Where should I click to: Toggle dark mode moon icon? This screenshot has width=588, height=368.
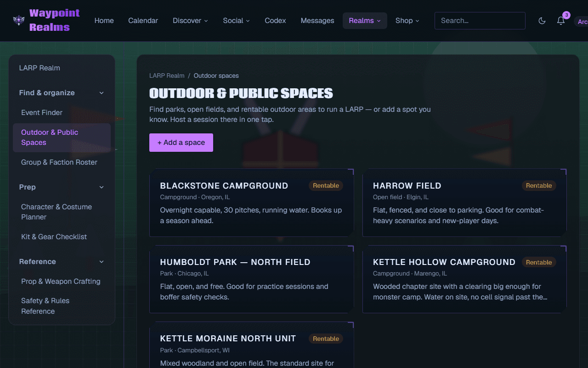point(542,21)
